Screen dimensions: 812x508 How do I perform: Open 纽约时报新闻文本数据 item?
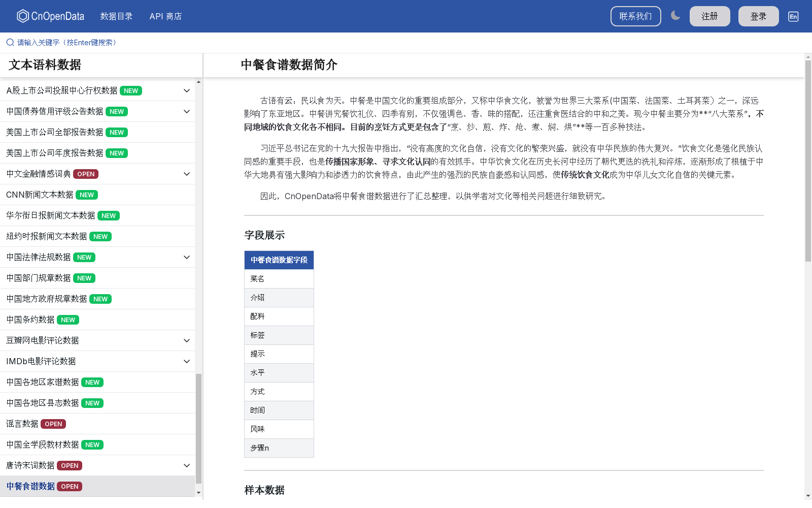click(x=97, y=236)
